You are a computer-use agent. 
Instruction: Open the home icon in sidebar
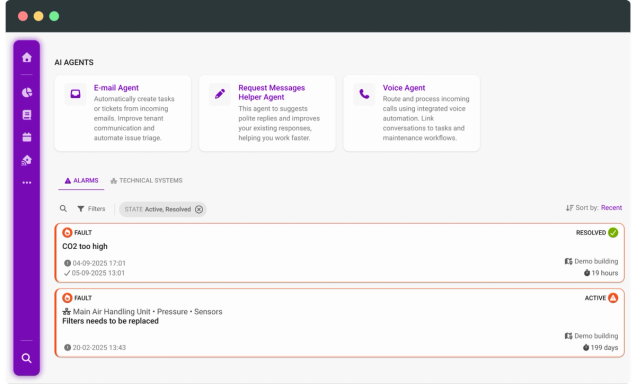click(27, 57)
